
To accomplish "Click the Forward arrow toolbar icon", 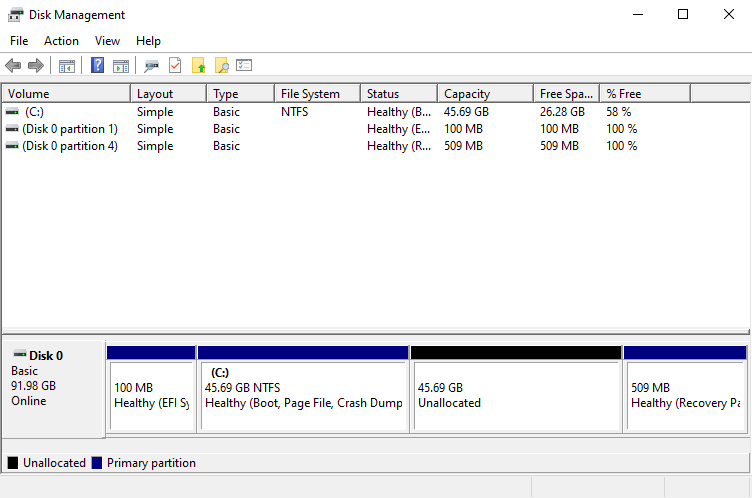I will [x=36, y=66].
